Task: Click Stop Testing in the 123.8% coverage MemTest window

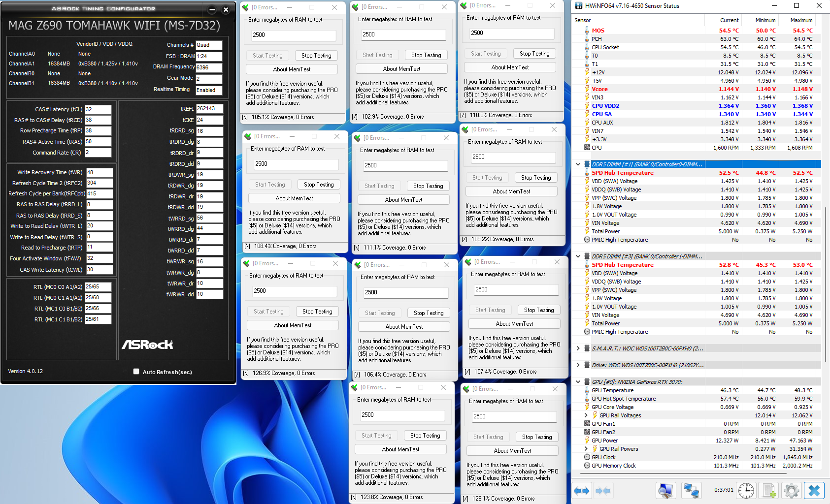Action: pyautogui.click(x=425, y=436)
